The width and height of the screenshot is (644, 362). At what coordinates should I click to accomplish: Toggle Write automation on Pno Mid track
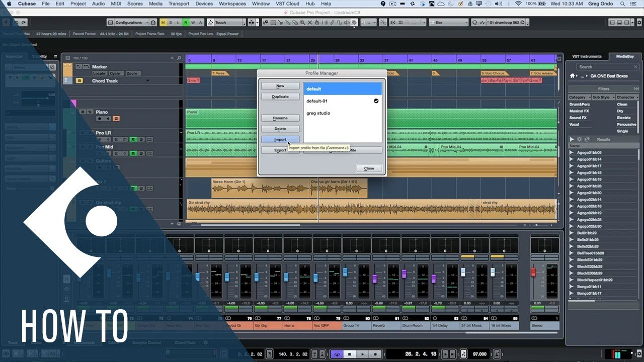pyautogui.click(x=141, y=153)
